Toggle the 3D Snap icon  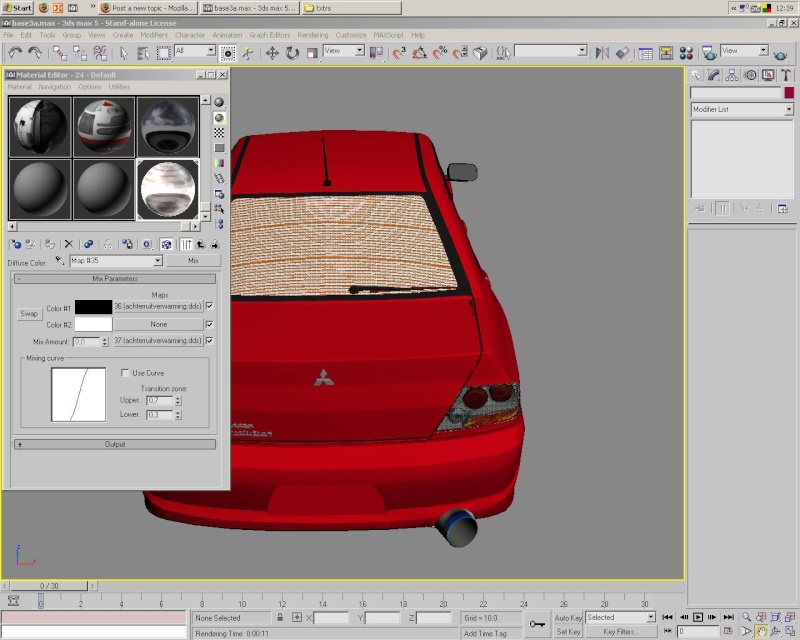[x=399, y=53]
